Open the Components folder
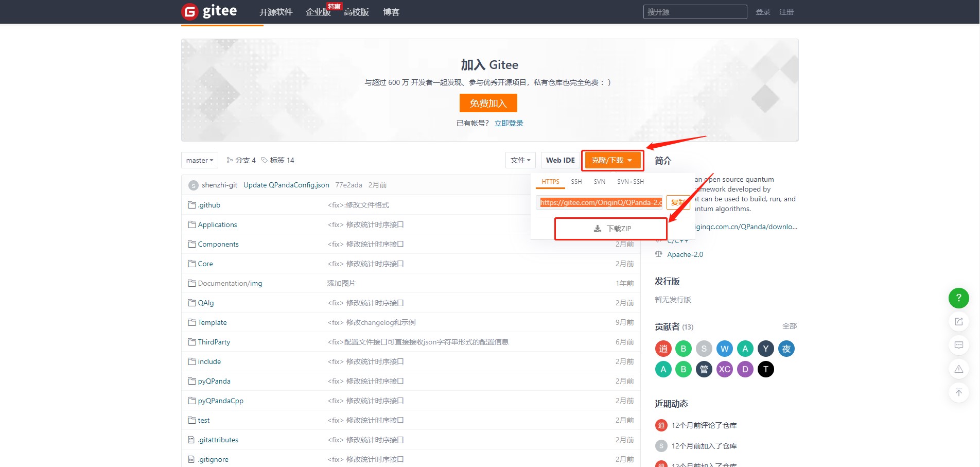 pos(218,244)
